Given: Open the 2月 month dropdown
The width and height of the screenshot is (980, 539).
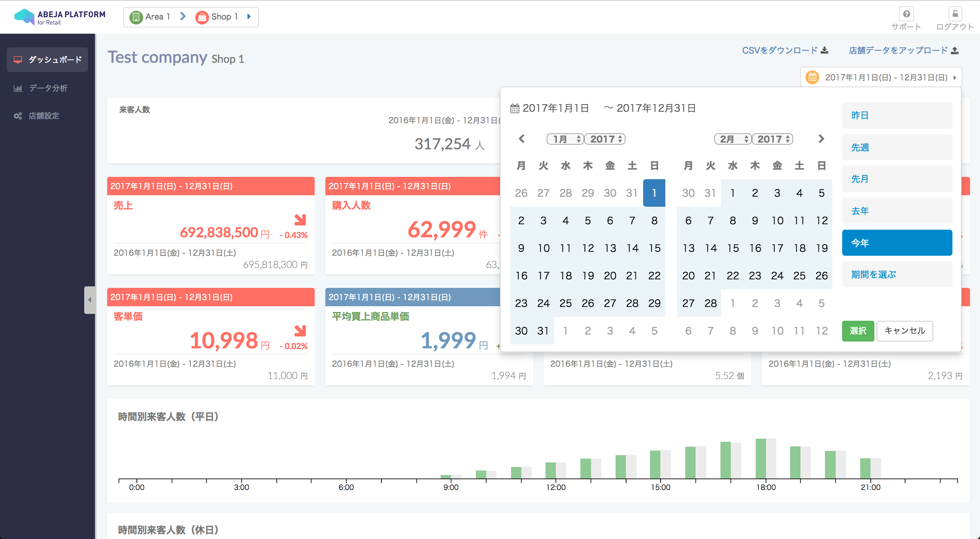Looking at the screenshot, I should pyautogui.click(x=733, y=139).
